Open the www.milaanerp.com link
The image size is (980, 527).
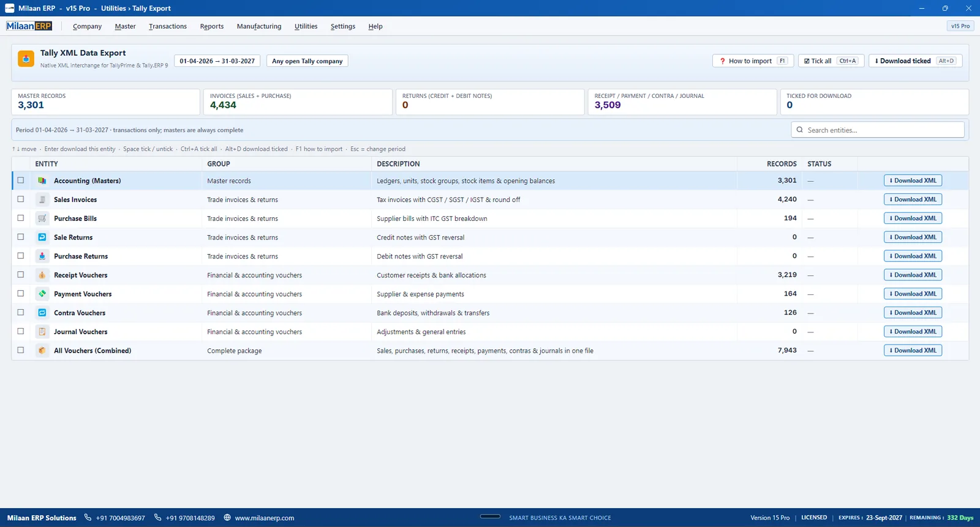pos(265,518)
